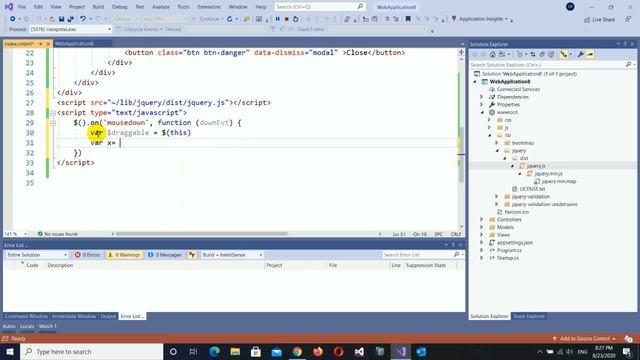Image resolution: width=640 pixels, height=360 pixels.
Task: Switch to the WebApplication8 document tab
Action: 74,44
